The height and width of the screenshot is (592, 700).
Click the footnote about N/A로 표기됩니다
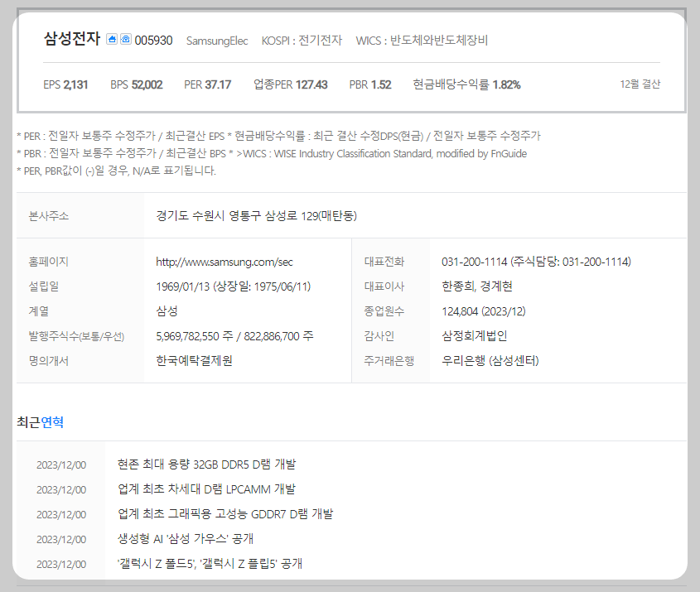coord(117,171)
